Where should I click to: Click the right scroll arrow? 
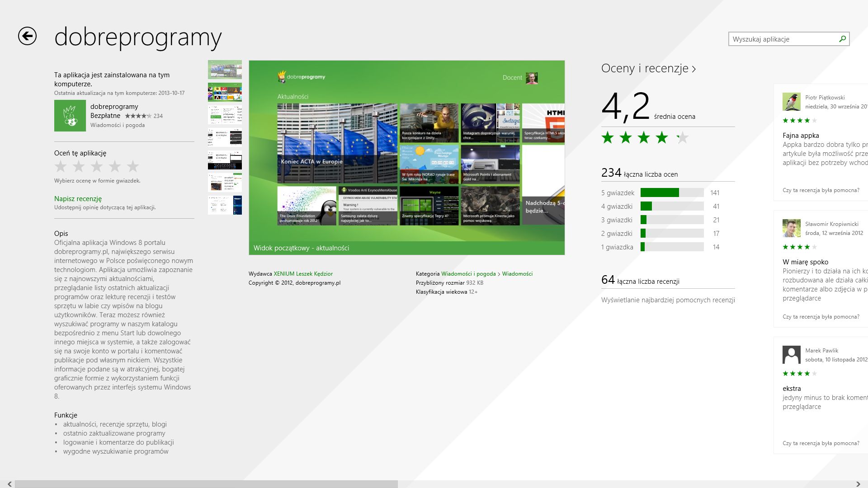tap(858, 484)
